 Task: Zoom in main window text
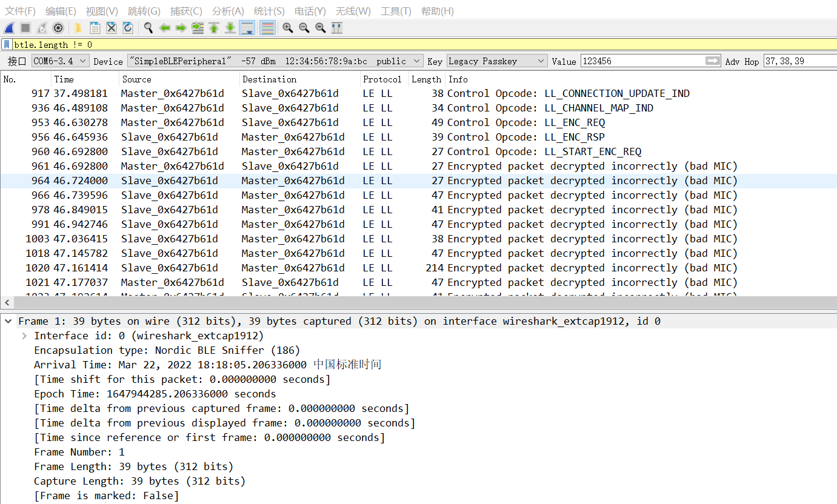(x=288, y=28)
